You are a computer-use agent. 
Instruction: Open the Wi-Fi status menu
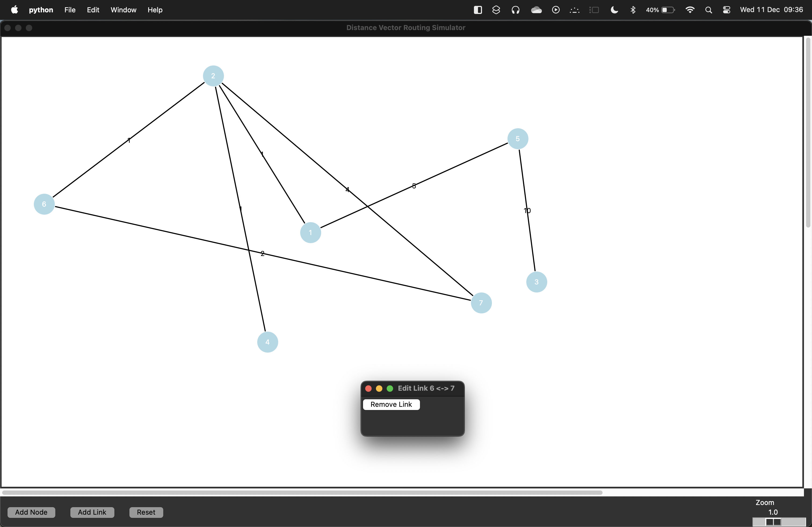pyautogui.click(x=690, y=10)
